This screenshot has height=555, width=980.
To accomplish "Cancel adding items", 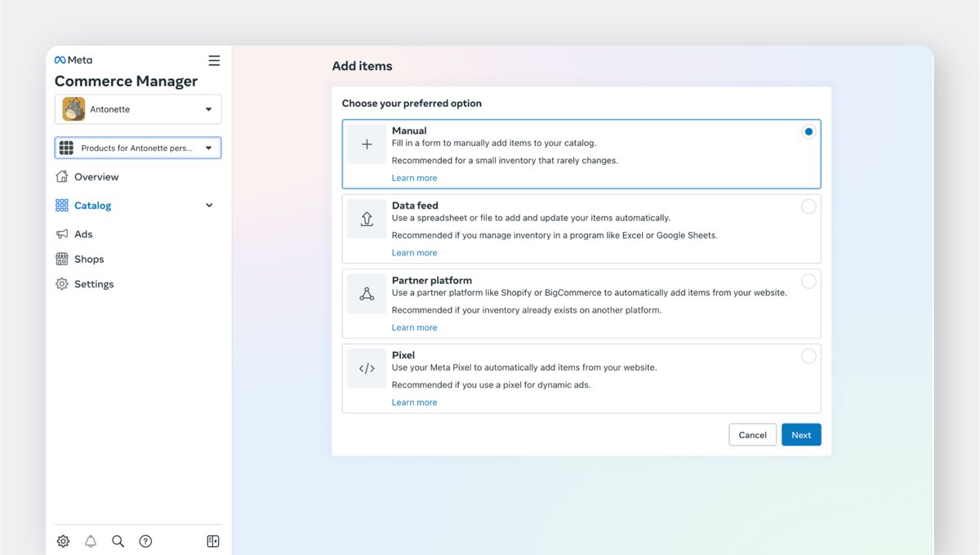I will point(752,434).
